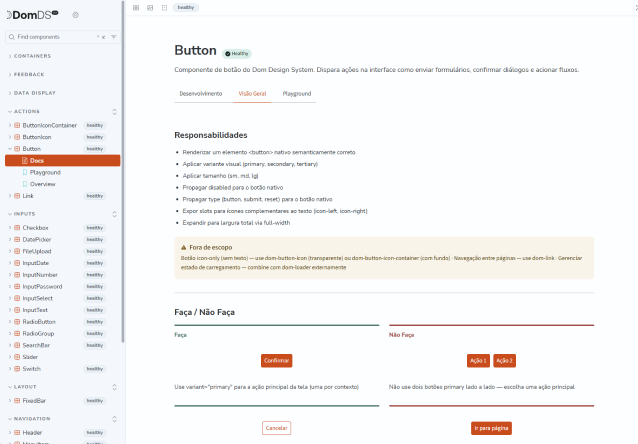Click the Ação 2 button
This screenshot has height=444, width=638.
505,361
